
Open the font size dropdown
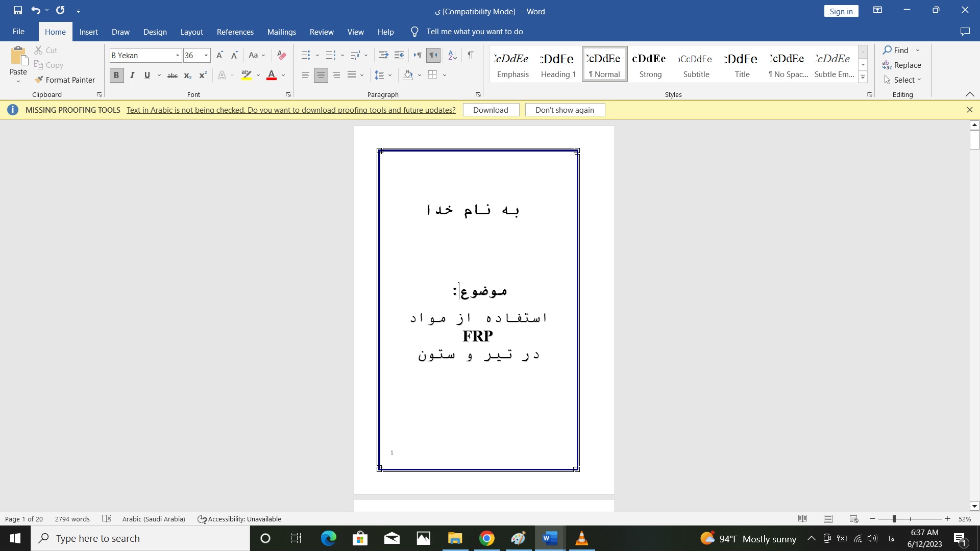205,55
